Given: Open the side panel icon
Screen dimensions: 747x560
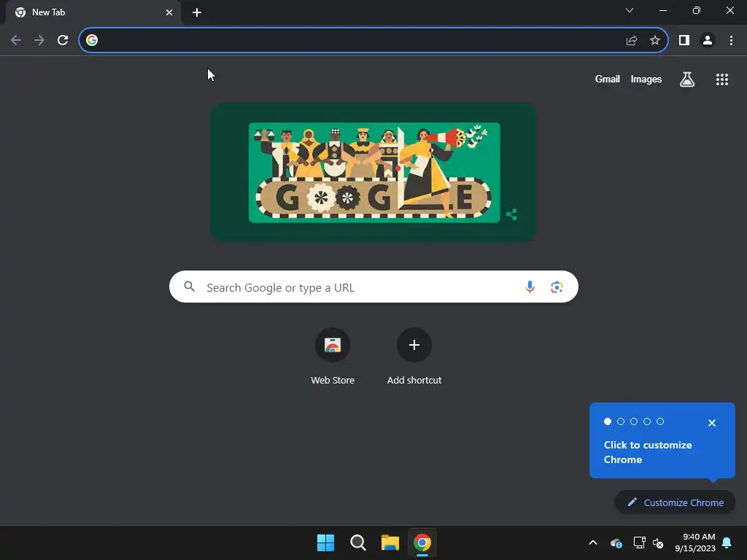Looking at the screenshot, I should pyautogui.click(x=684, y=41).
